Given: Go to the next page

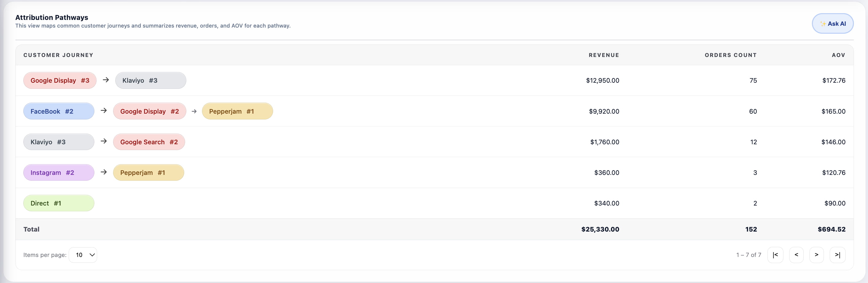Looking at the screenshot, I should tap(817, 255).
